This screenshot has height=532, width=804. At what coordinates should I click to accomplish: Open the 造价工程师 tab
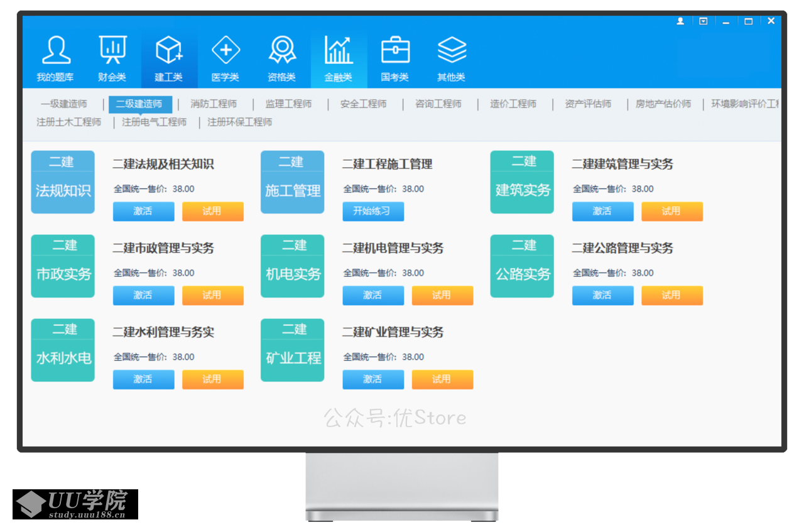click(513, 104)
